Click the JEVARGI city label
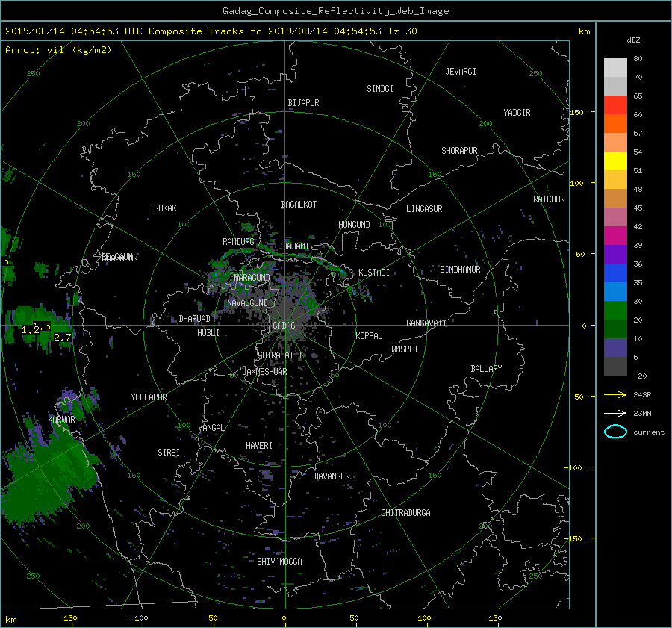The width and height of the screenshot is (672, 628). [461, 72]
